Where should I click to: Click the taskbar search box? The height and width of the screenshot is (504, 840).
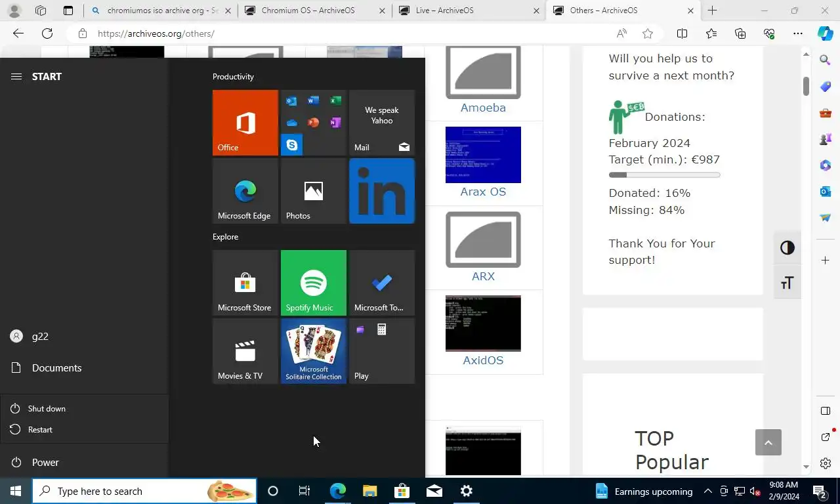144,491
